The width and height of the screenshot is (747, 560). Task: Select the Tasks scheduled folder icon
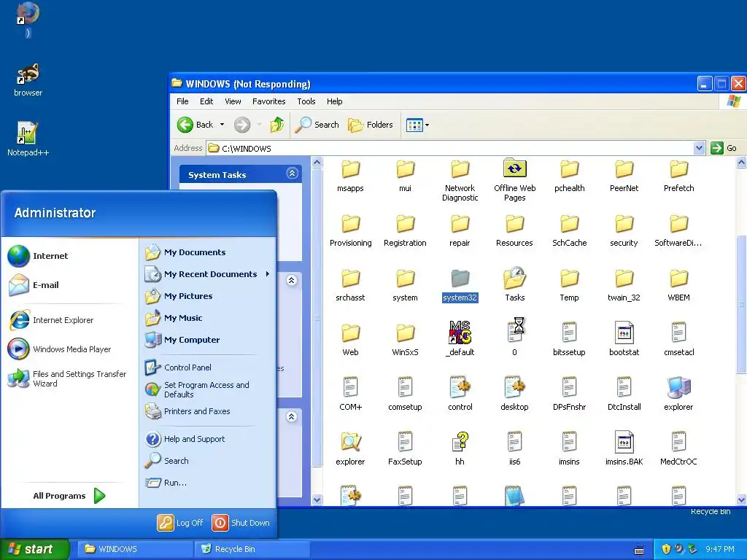514,278
